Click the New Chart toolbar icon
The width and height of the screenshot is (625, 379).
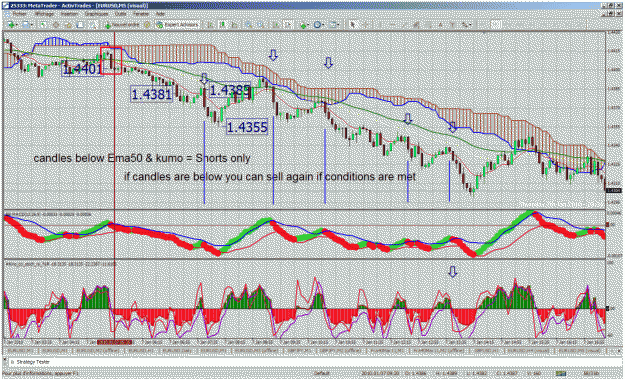[x=11, y=25]
